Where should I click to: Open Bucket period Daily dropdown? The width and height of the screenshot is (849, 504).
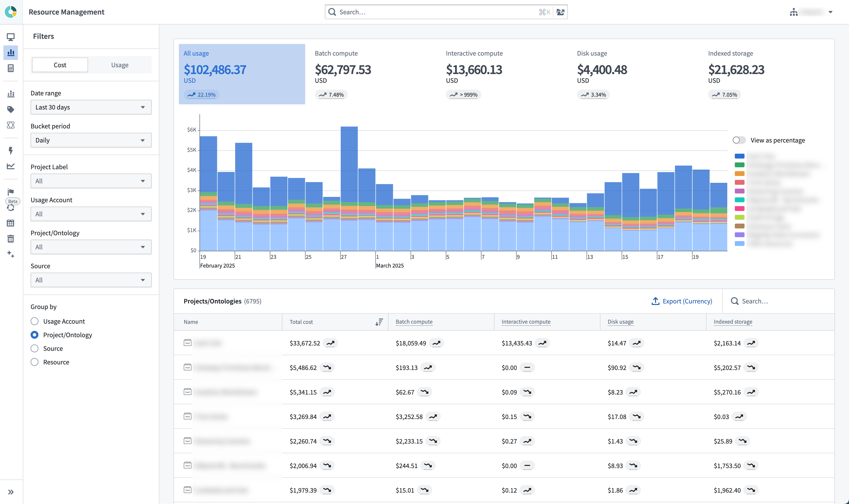click(91, 140)
